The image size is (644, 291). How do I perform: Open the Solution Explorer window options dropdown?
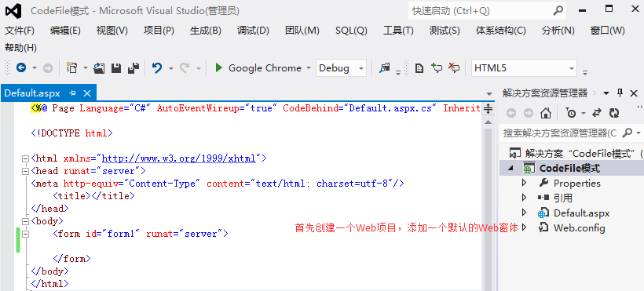click(x=607, y=93)
